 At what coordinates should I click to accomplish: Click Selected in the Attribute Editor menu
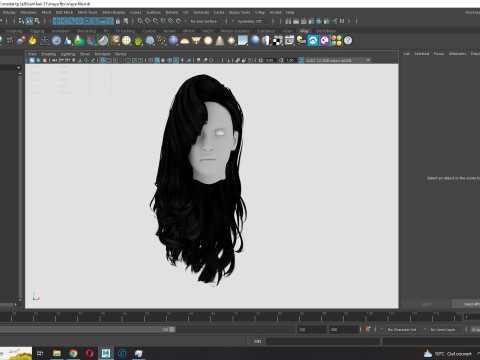(x=422, y=53)
